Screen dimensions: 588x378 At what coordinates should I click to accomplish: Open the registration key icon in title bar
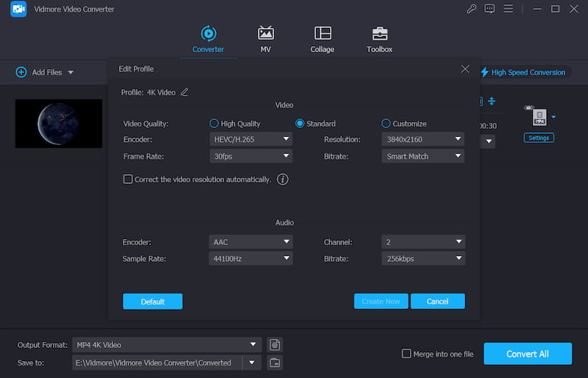[471, 9]
